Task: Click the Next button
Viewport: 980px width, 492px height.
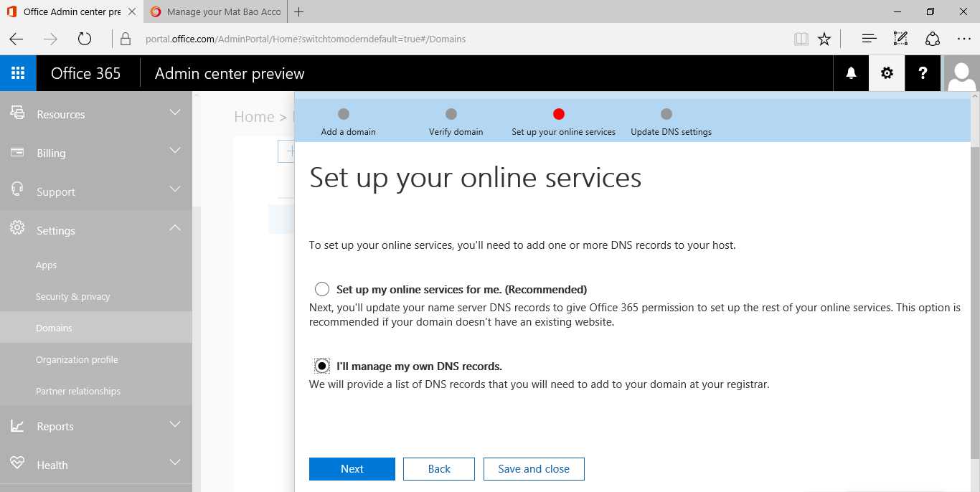Action: click(352, 469)
